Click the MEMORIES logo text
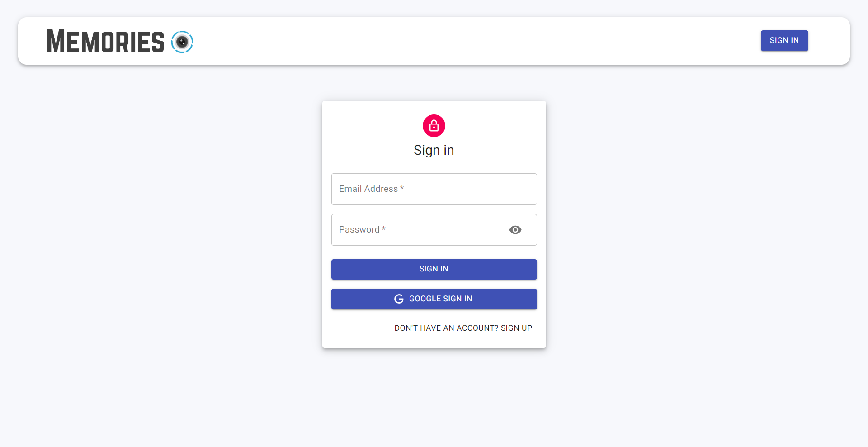 coord(106,42)
